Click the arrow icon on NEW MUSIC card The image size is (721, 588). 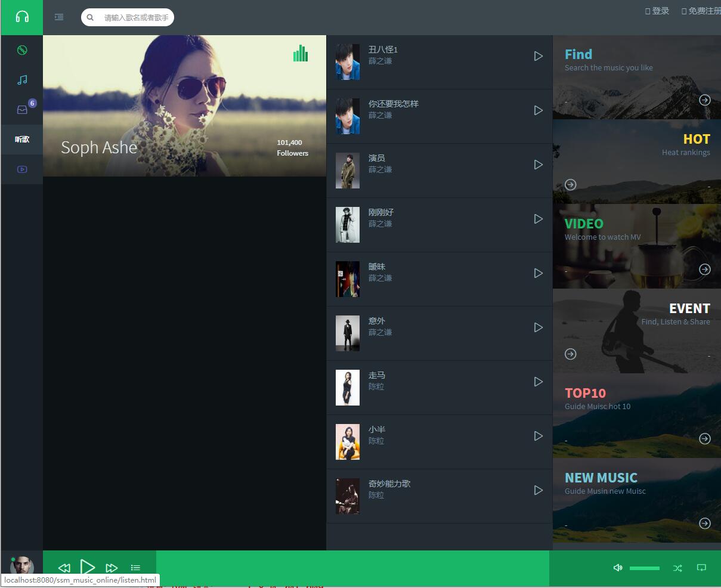point(705,524)
